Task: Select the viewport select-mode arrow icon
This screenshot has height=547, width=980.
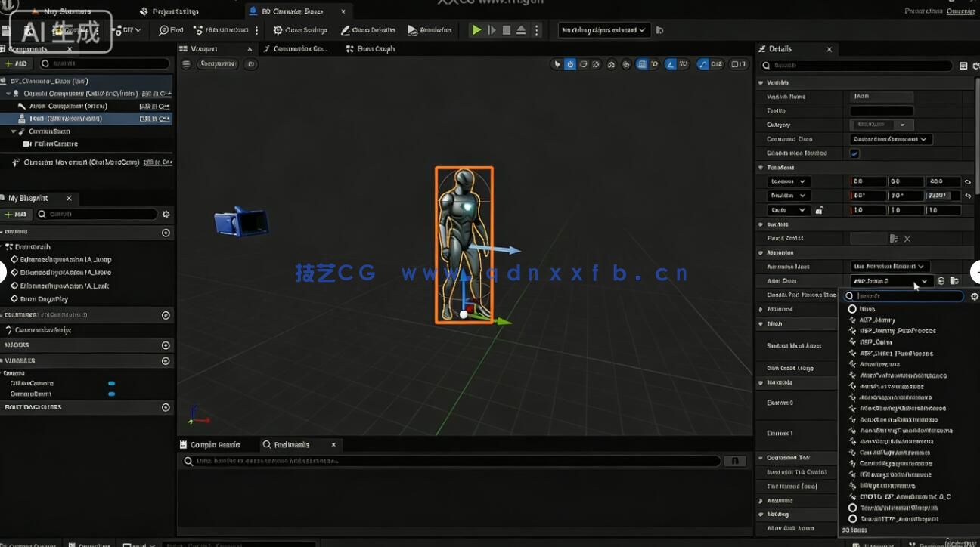Action: 557,64
